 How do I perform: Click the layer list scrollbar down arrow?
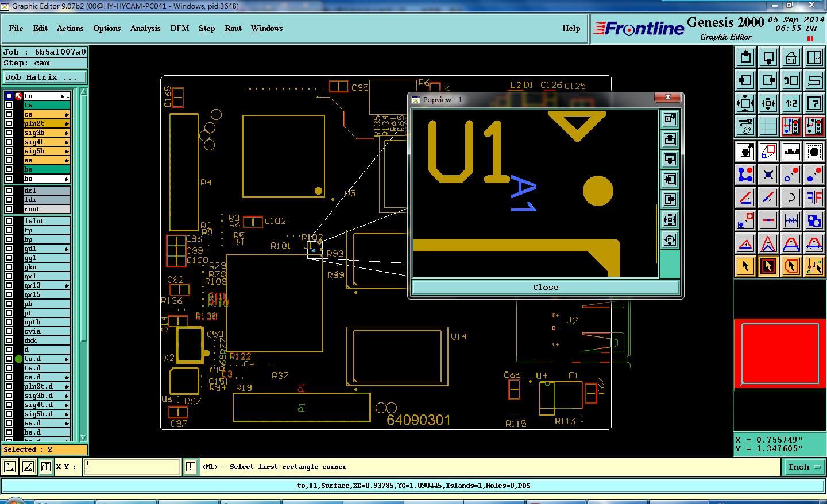pyautogui.click(x=83, y=437)
